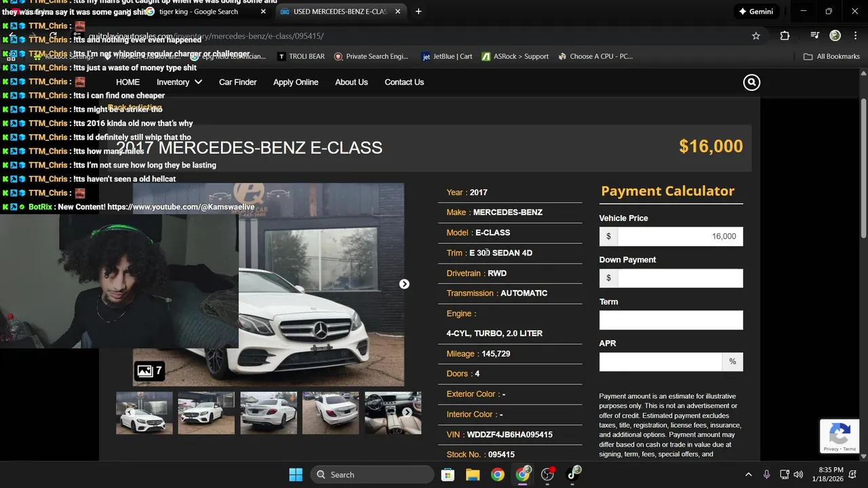Screen dimensions: 868x488
Task: Click the $16,000 price heading
Action: (711, 146)
